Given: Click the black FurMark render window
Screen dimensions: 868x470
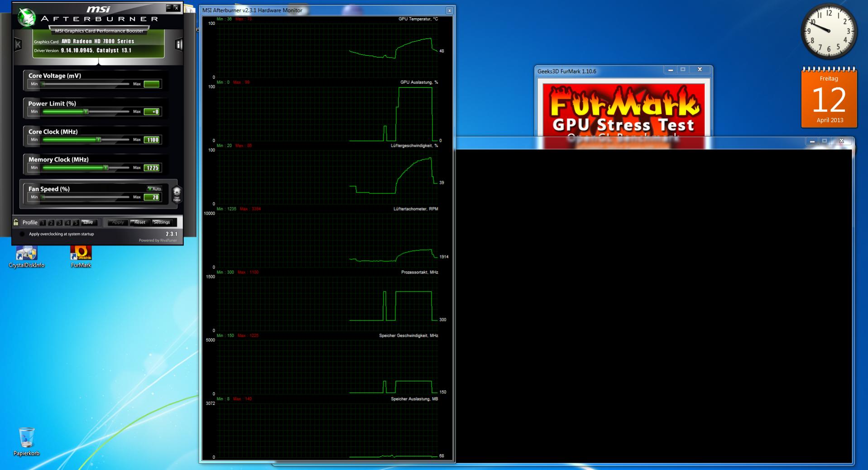Looking at the screenshot, I should (x=654, y=306).
